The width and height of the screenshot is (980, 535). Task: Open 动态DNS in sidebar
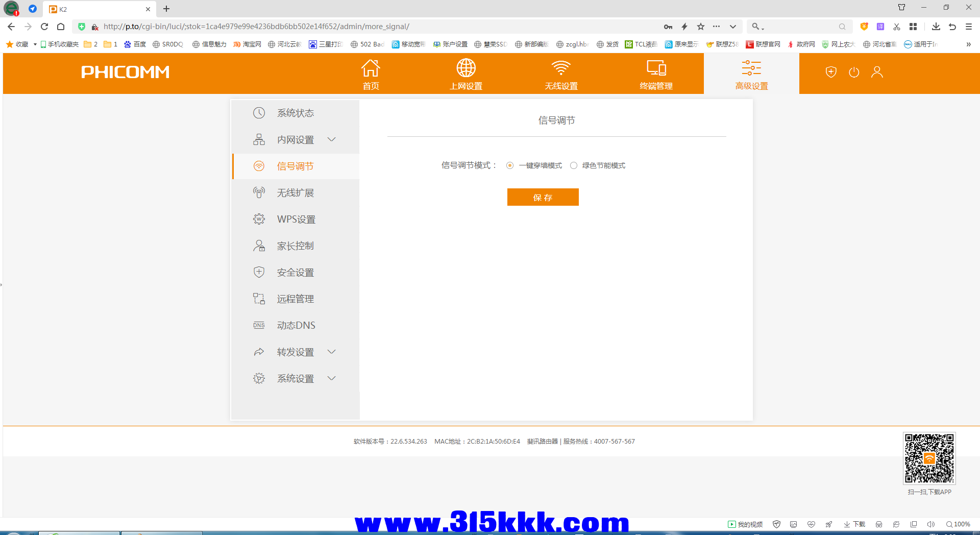pos(296,325)
